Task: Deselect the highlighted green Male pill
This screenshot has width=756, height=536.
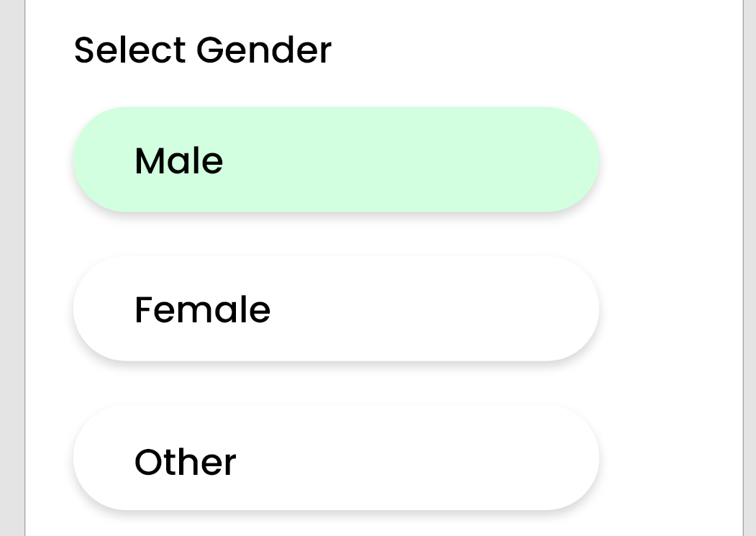Action: click(336, 160)
